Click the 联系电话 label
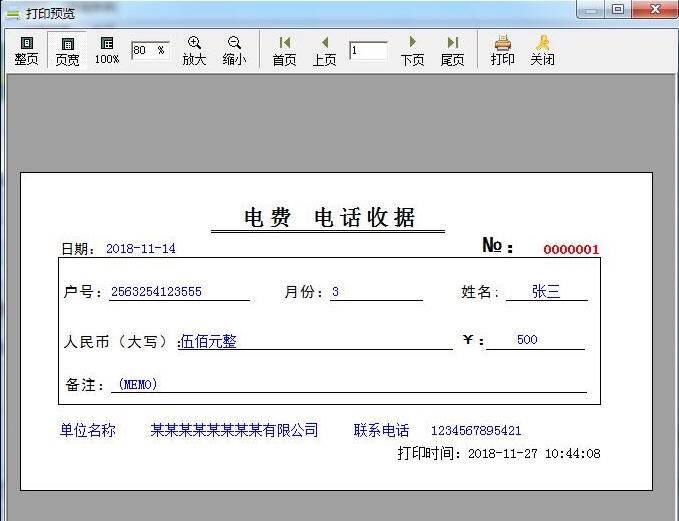The image size is (679, 521). point(381,430)
